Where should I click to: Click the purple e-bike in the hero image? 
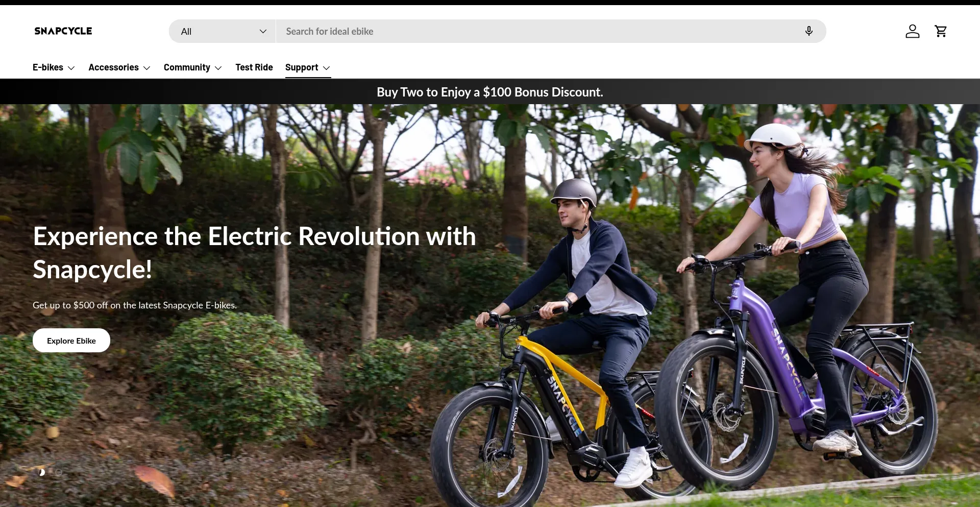point(786,378)
